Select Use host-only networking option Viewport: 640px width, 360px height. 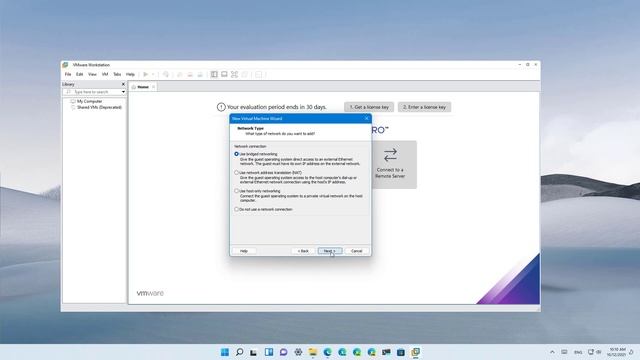click(236, 191)
